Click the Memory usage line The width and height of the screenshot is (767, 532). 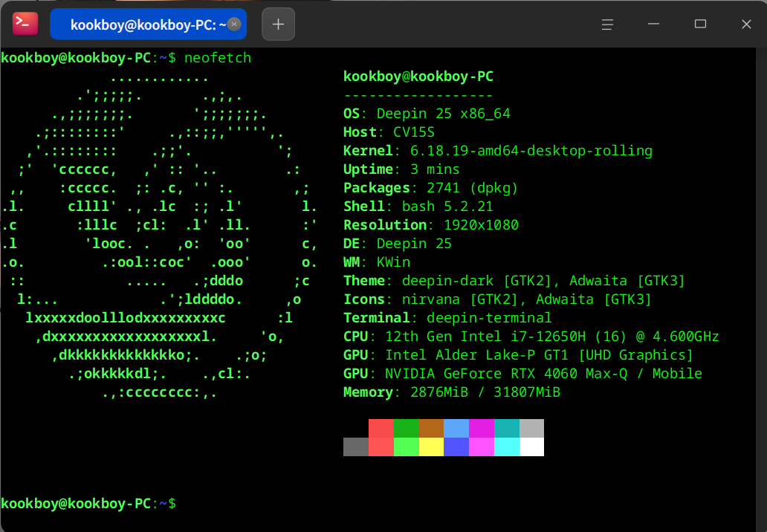coord(451,392)
